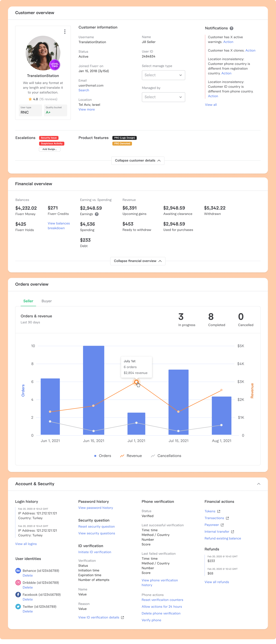Screen dimensions: 276x644
Task: Toggle Orders series in chart legend
Action: (102, 456)
